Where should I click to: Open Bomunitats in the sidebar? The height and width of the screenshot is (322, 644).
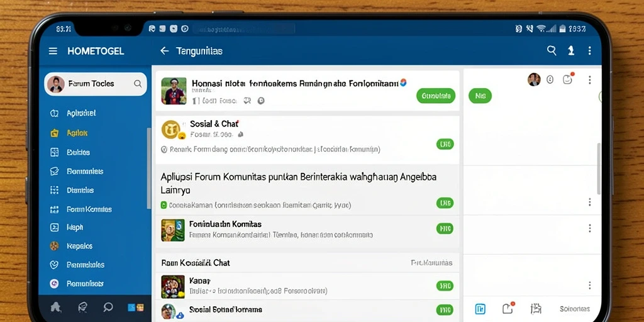coord(85,171)
